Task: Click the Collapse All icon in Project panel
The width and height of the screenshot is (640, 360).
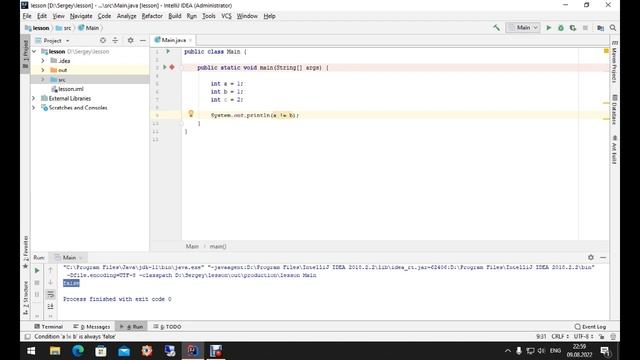Action: click(115, 40)
